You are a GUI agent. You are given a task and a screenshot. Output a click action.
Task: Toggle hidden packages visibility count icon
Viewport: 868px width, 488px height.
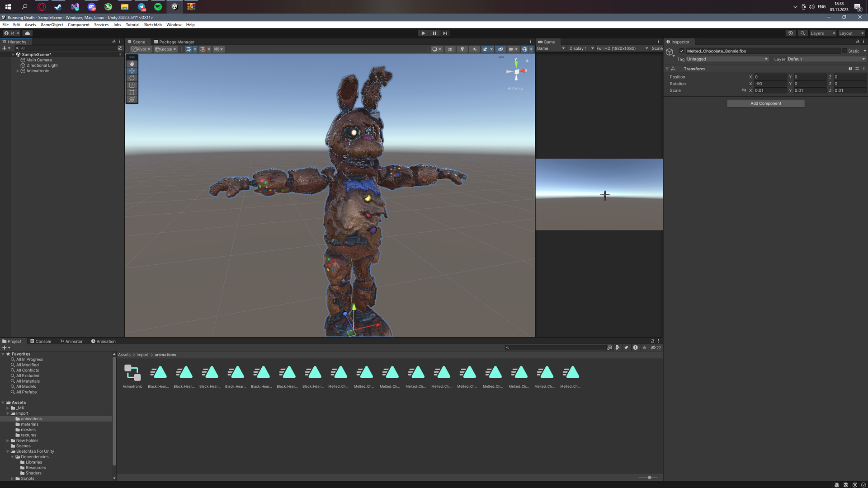click(x=656, y=348)
